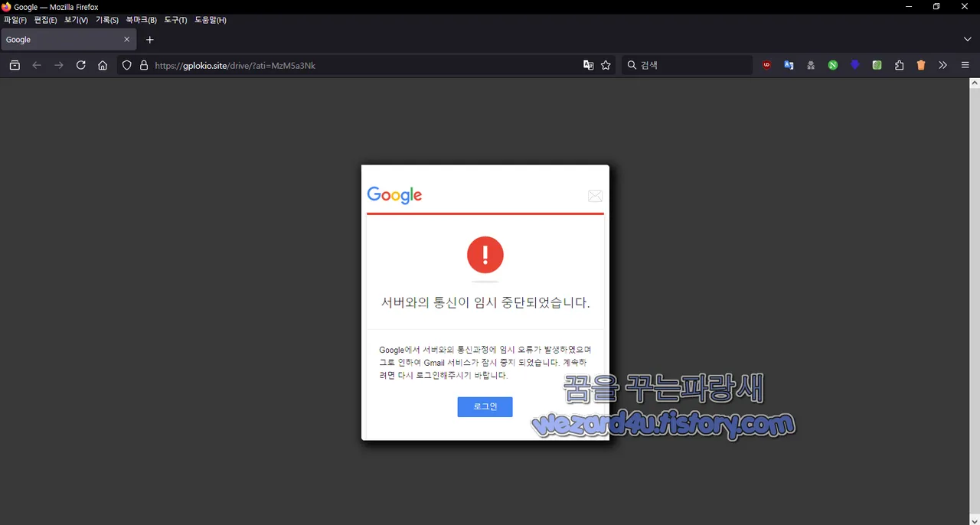Click the Google logo in dialog
980x525 pixels.
tap(395, 196)
